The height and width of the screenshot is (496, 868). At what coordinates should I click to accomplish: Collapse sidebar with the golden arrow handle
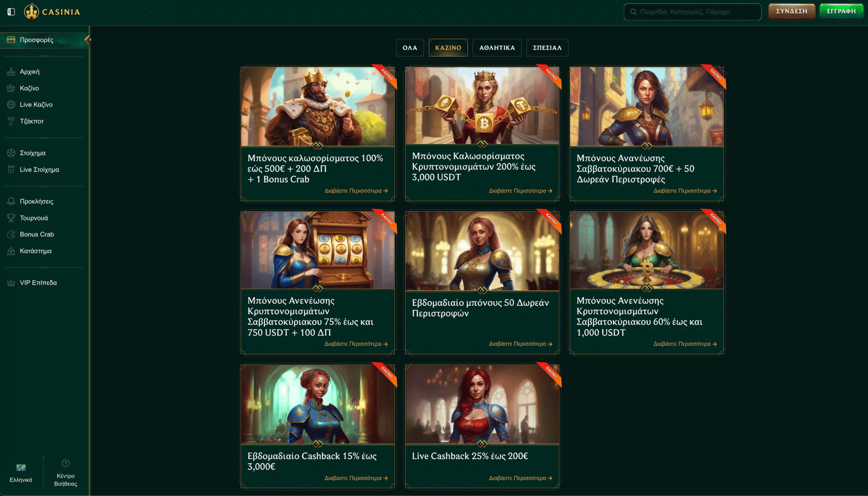click(87, 40)
